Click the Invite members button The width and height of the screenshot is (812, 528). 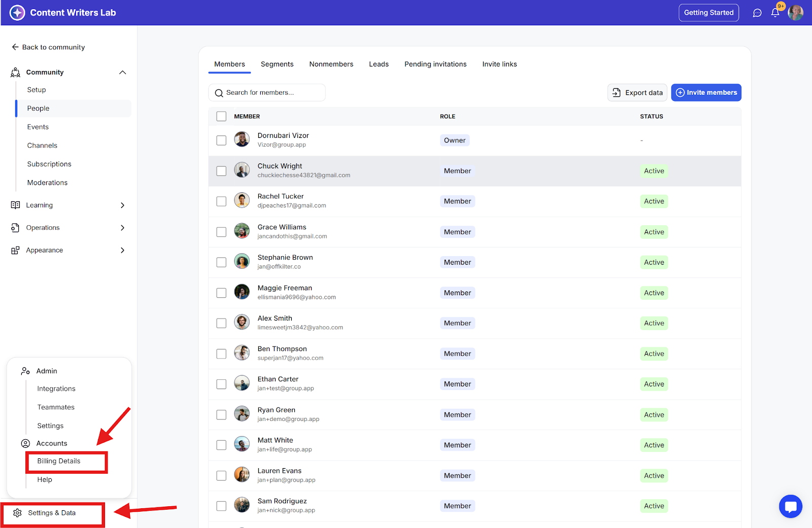[x=706, y=92]
